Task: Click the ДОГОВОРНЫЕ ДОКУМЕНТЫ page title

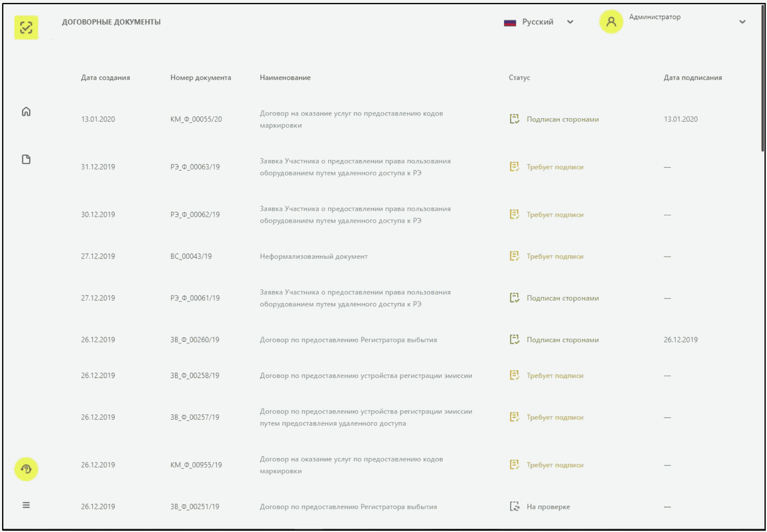Action: pyautogui.click(x=111, y=22)
